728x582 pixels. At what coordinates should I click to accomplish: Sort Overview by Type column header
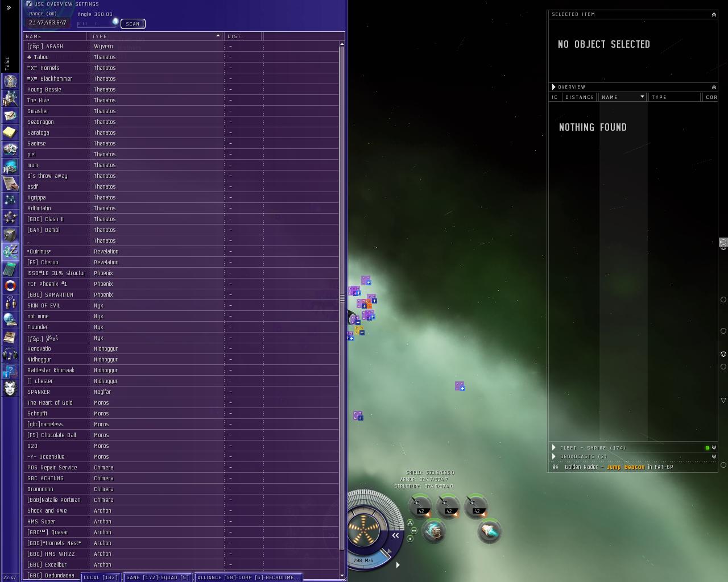tap(676, 97)
